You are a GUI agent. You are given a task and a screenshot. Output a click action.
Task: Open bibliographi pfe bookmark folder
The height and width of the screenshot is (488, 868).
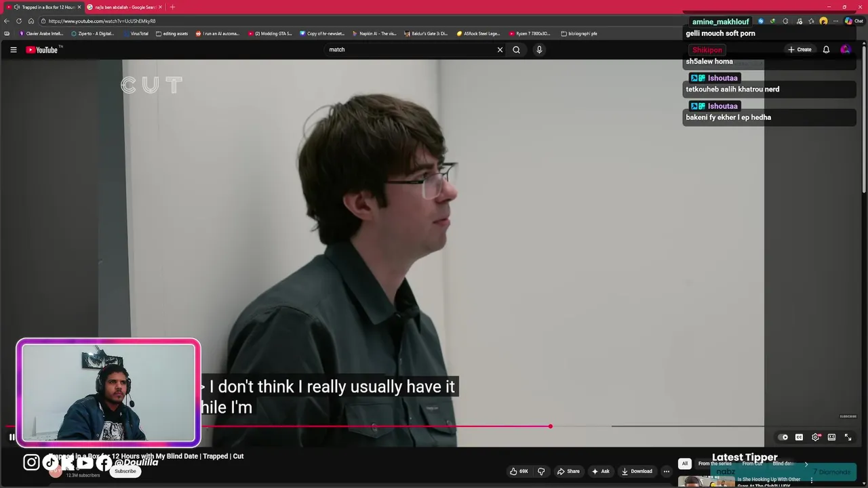(x=579, y=33)
